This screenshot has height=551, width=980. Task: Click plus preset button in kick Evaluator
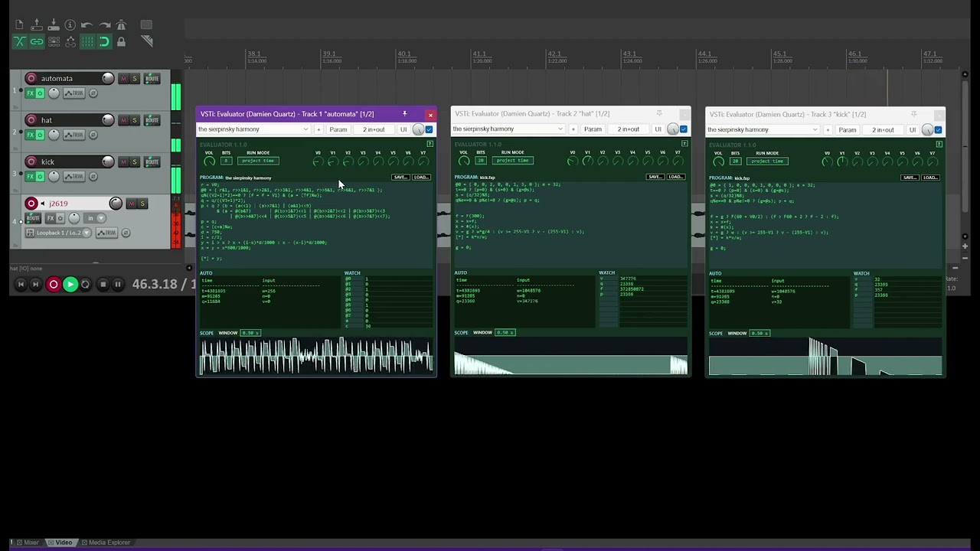(828, 129)
